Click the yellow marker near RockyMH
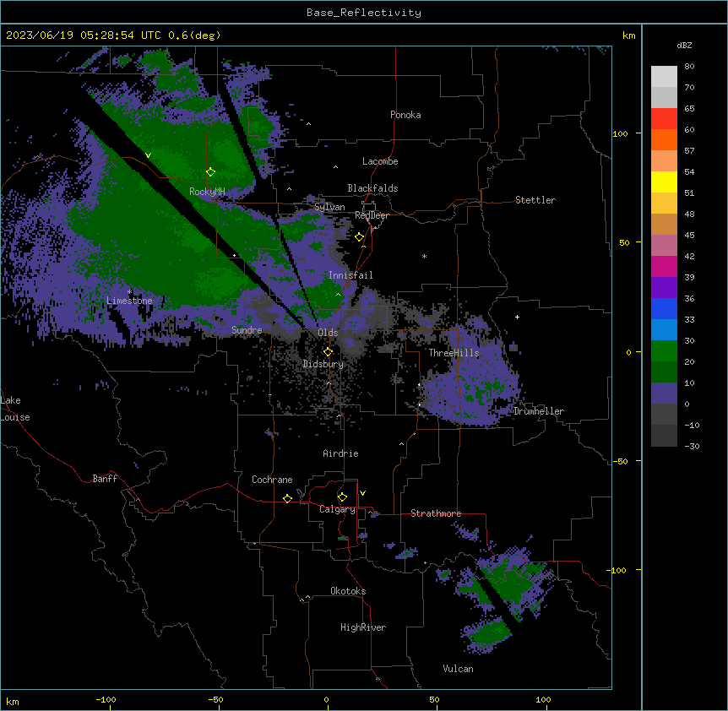The image size is (728, 711). (210, 172)
